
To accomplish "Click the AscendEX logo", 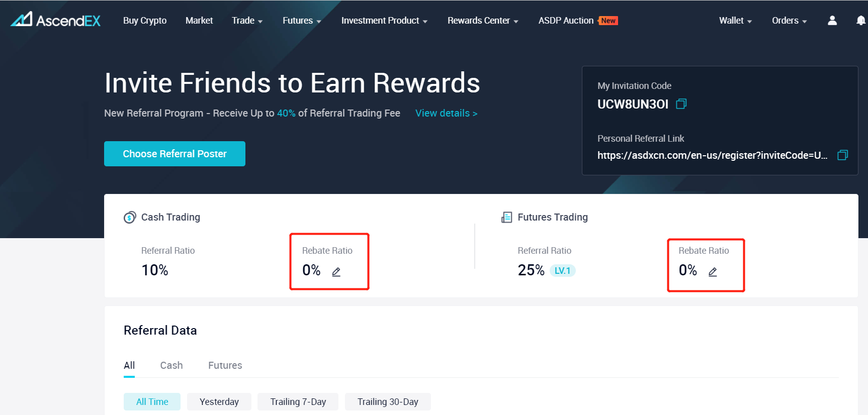I will click(55, 20).
